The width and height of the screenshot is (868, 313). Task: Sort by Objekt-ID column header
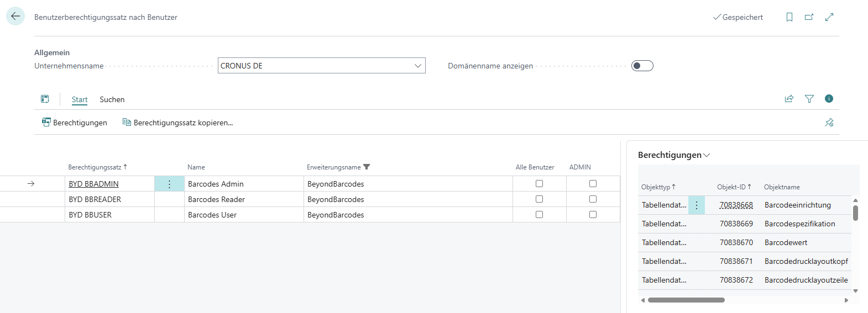(x=734, y=187)
